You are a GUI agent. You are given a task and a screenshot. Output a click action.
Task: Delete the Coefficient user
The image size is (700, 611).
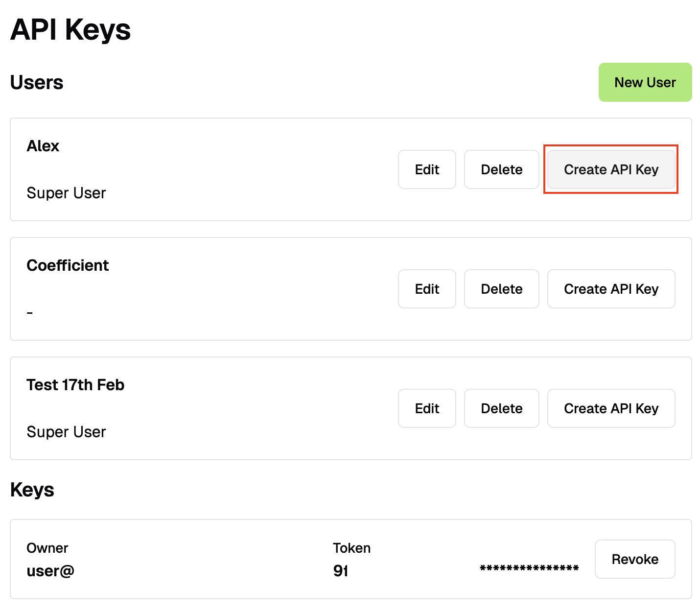tap(501, 289)
